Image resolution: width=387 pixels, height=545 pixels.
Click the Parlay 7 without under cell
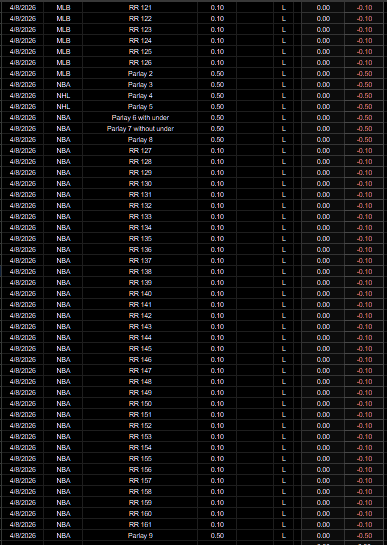pos(140,129)
